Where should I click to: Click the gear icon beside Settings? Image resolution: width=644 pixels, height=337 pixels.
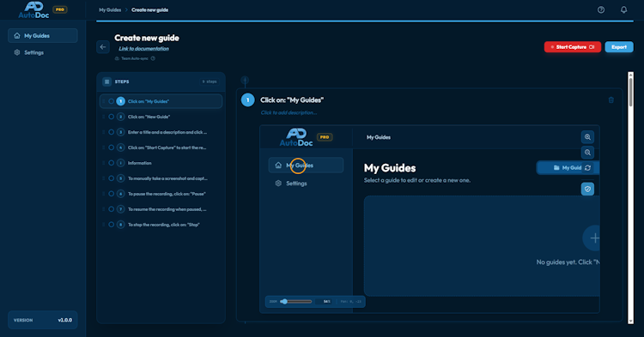click(x=17, y=52)
